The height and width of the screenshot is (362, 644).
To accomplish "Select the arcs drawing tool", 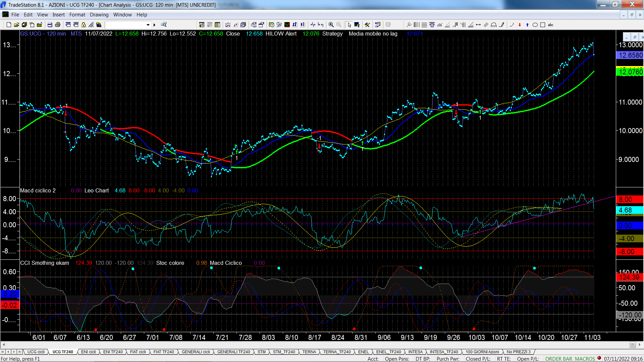I will coord(494,25).
